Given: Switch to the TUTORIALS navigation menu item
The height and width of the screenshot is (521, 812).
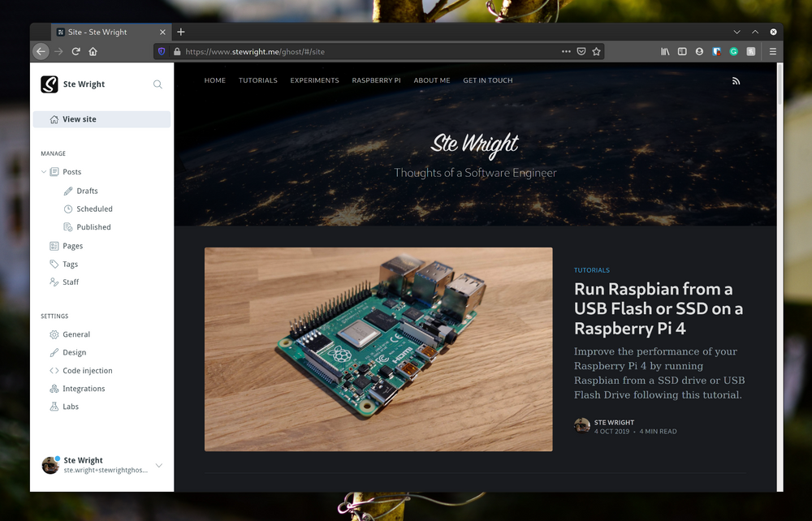Looking at the screenshot, I should (x=257, y=80).
